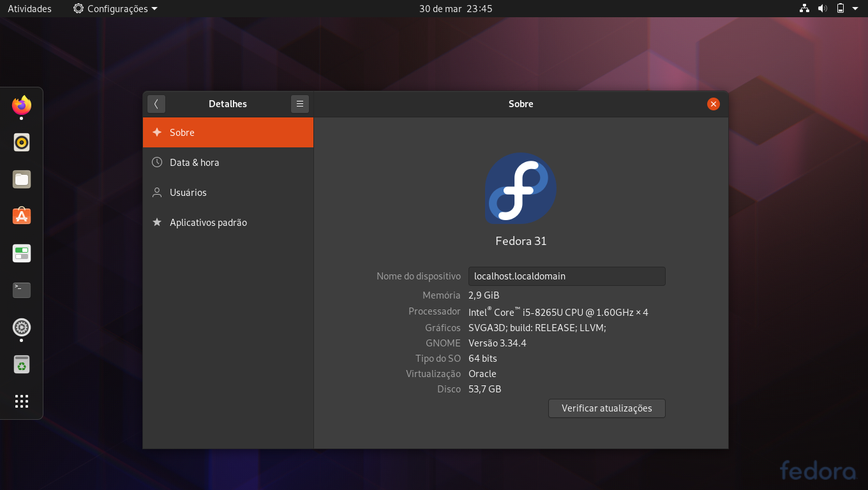Open the Atividades overview

[29, 8]
